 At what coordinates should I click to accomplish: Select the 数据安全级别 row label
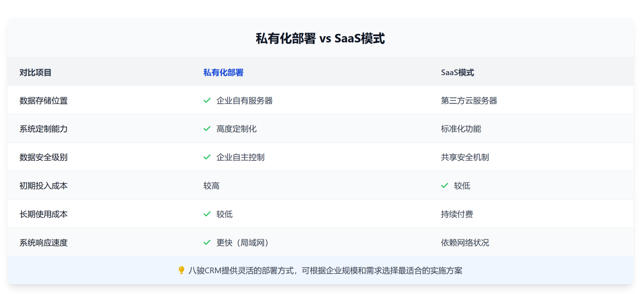[x=44, y=157]
